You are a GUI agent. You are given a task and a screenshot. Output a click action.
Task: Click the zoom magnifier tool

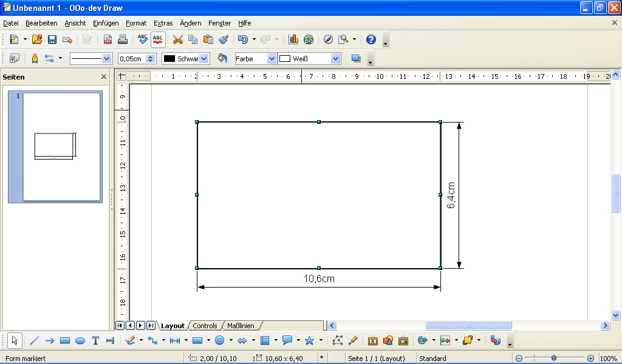click(x=343, y=39)
